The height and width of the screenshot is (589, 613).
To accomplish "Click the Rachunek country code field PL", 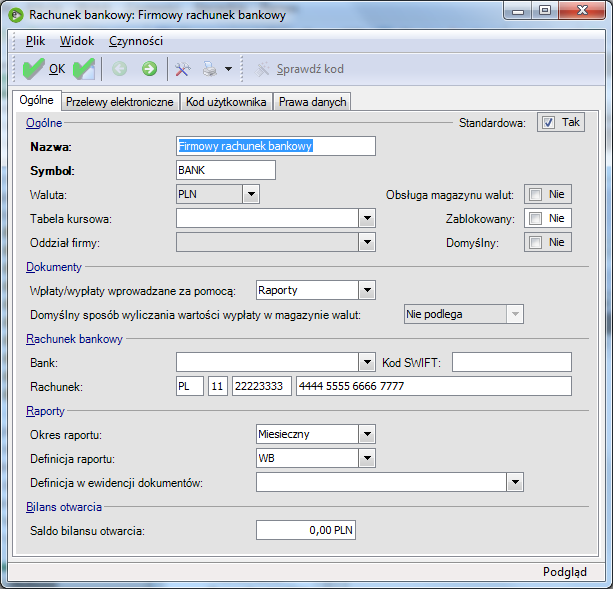I will click(x=190, y=386).
